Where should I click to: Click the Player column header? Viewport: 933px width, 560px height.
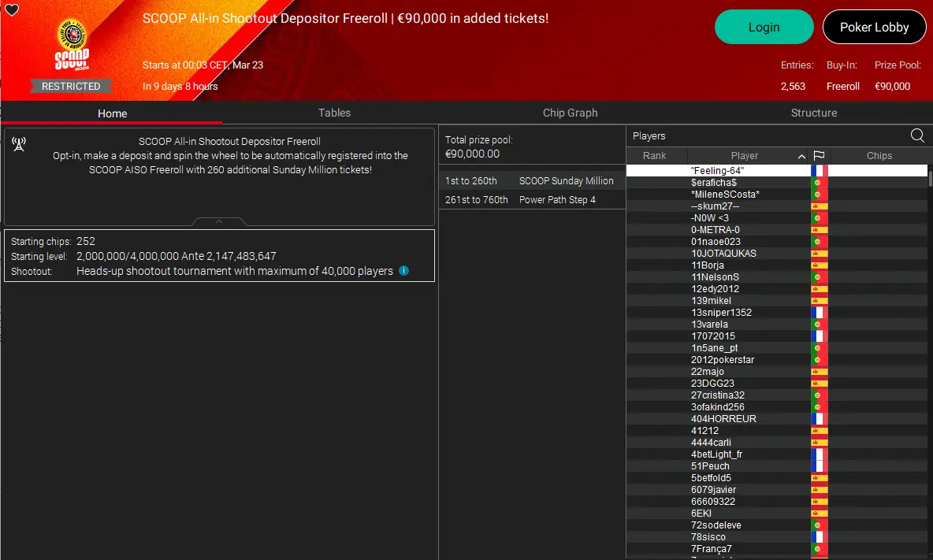[x=745, y=156]
